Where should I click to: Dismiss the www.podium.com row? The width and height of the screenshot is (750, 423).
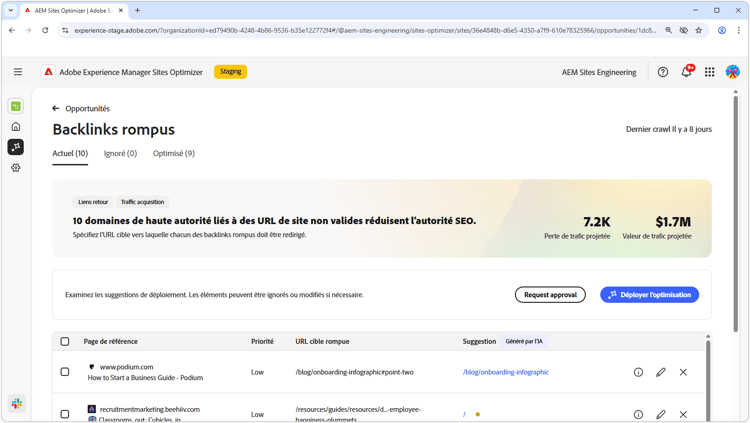click(x=683, y=372)
